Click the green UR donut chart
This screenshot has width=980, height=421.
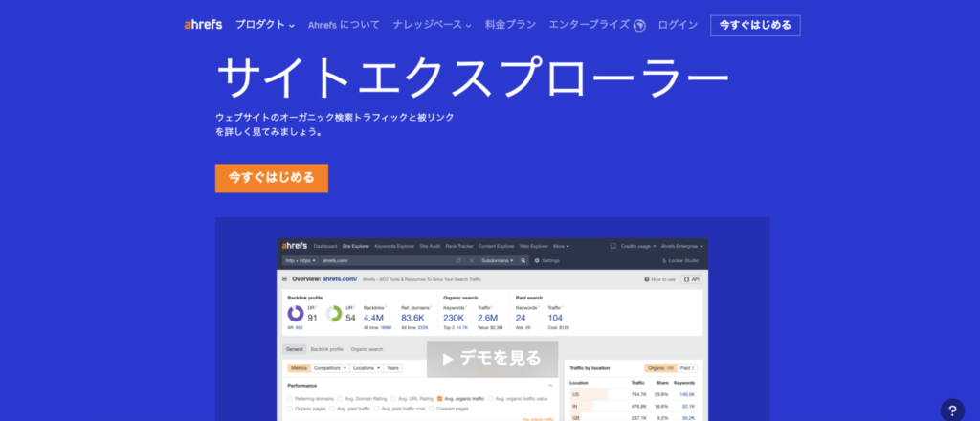point(334,314)
